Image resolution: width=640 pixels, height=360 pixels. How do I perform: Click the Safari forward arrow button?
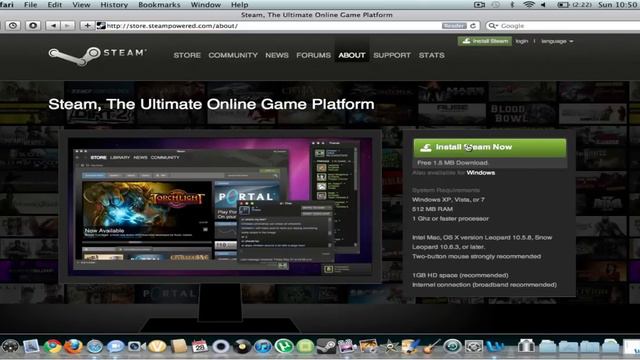click(x=67, y=26)
